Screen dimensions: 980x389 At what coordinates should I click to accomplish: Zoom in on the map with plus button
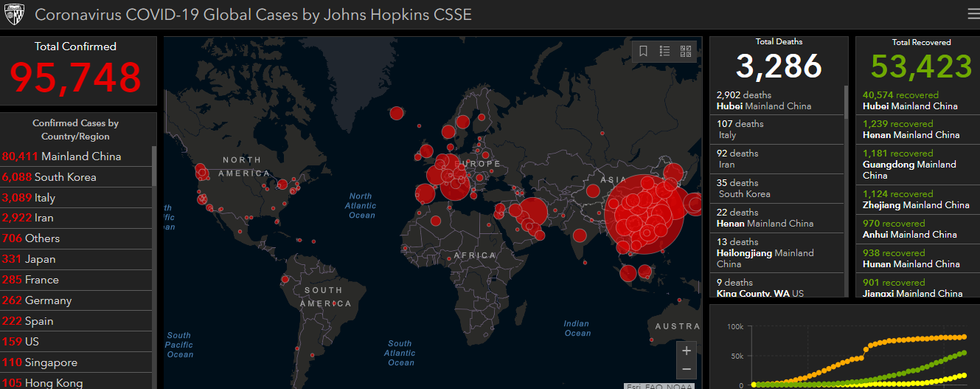click(687, 351)
